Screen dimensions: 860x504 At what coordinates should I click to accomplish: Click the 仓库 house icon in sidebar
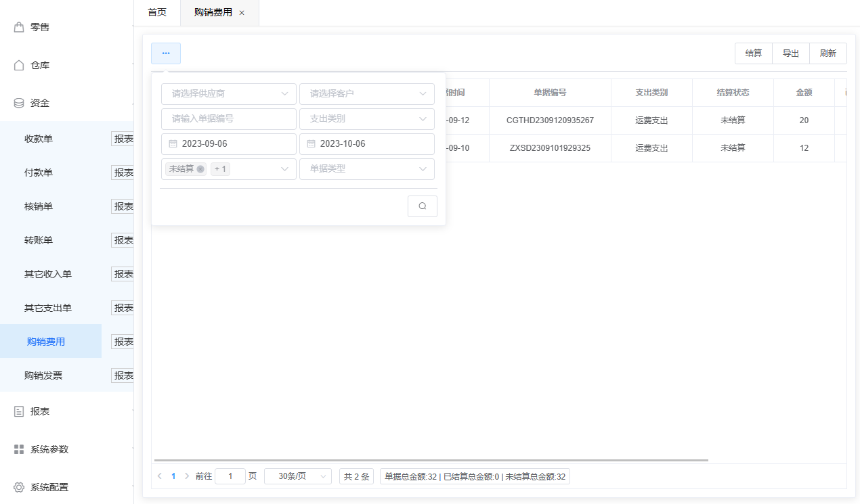click(x=19, y=65)
